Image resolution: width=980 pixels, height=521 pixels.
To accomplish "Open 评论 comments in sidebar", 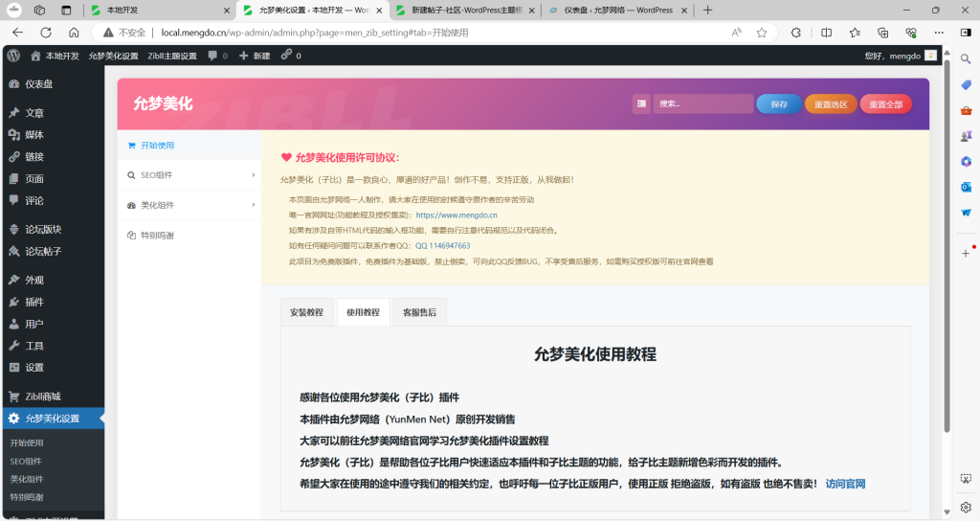I will point(34,201).
